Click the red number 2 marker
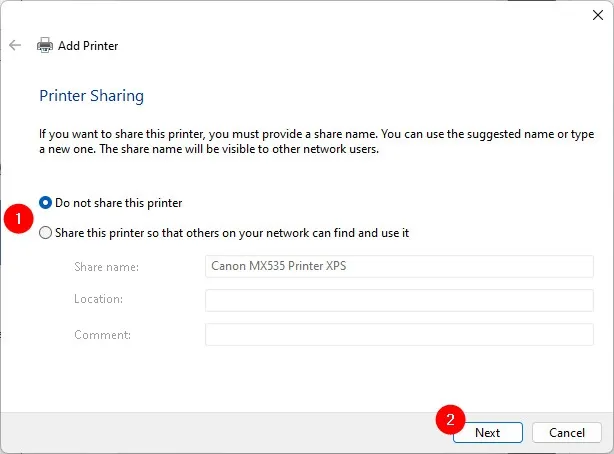 coord(451,421)
